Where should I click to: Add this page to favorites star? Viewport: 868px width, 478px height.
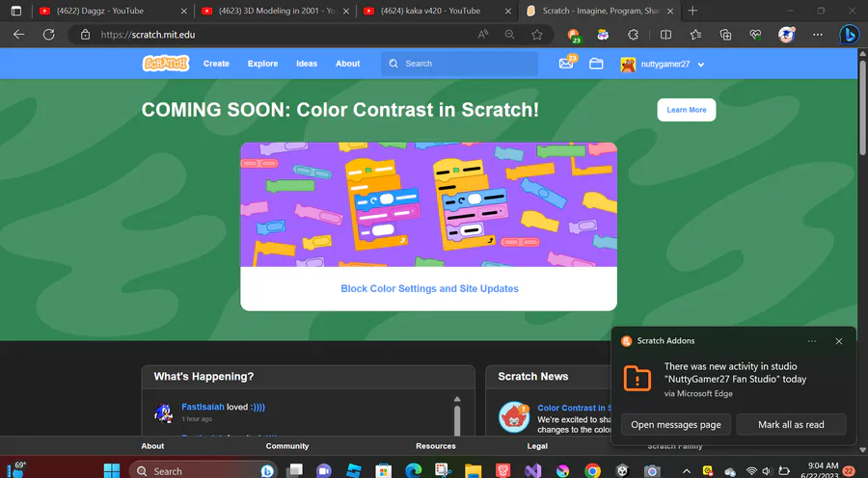pyautogui.click(x=537, y=35)
